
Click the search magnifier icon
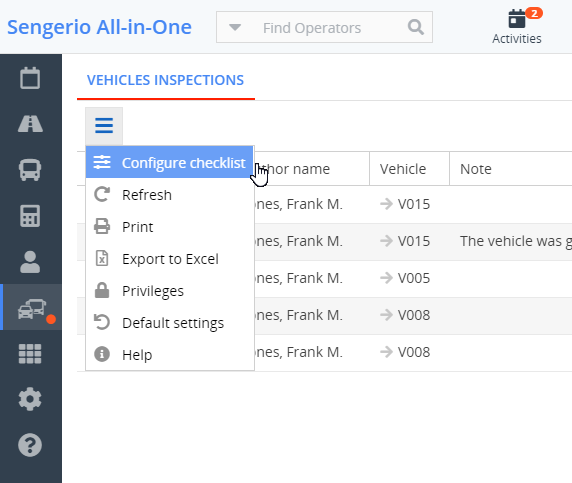416,27
